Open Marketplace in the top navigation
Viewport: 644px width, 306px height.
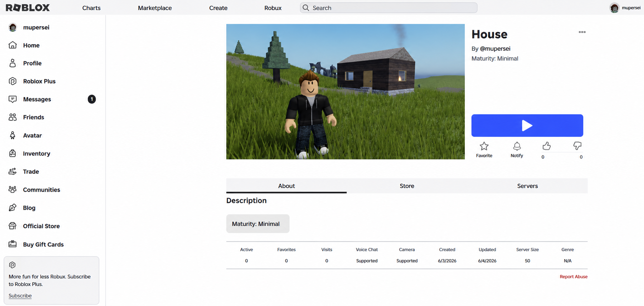pyautogui.click(x=155, y=8)
